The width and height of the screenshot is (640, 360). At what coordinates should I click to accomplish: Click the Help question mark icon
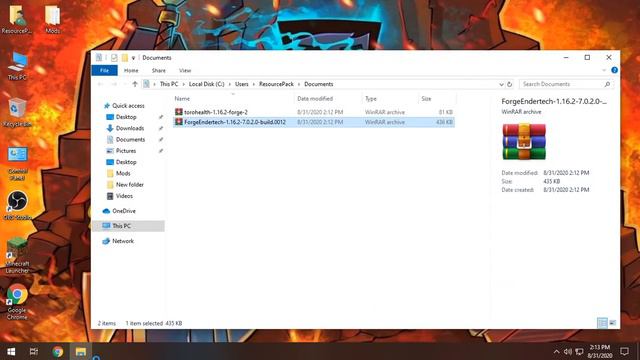(x=614, y=70)
